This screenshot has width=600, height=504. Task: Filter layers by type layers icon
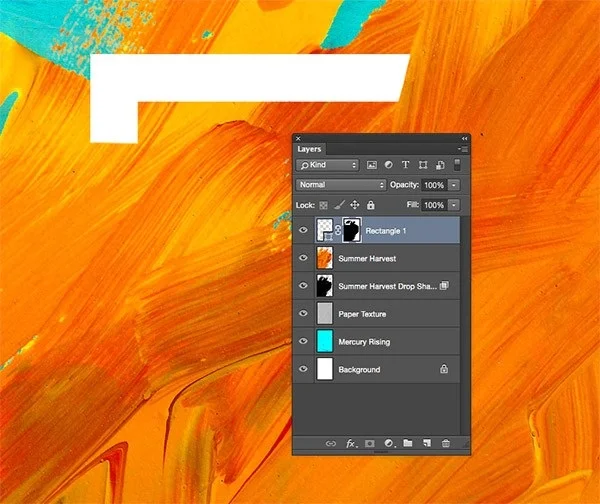(x=405, y=165)
